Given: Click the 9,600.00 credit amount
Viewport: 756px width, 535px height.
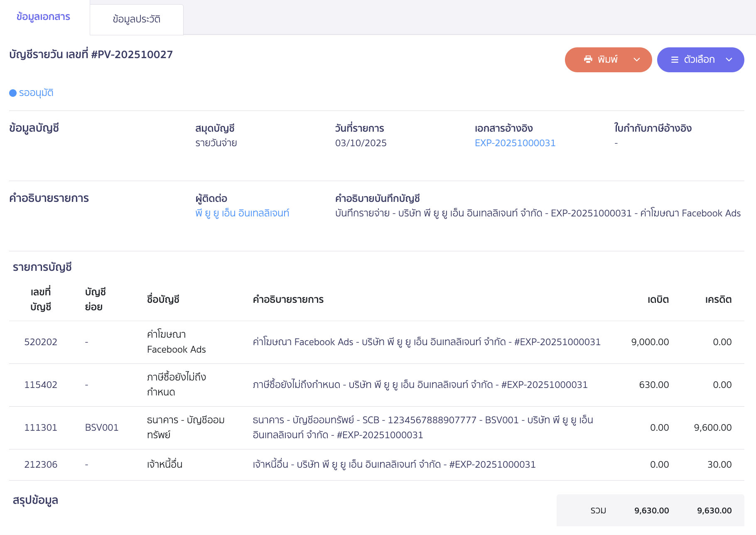Looking at the screenshot, I should 712,427.
